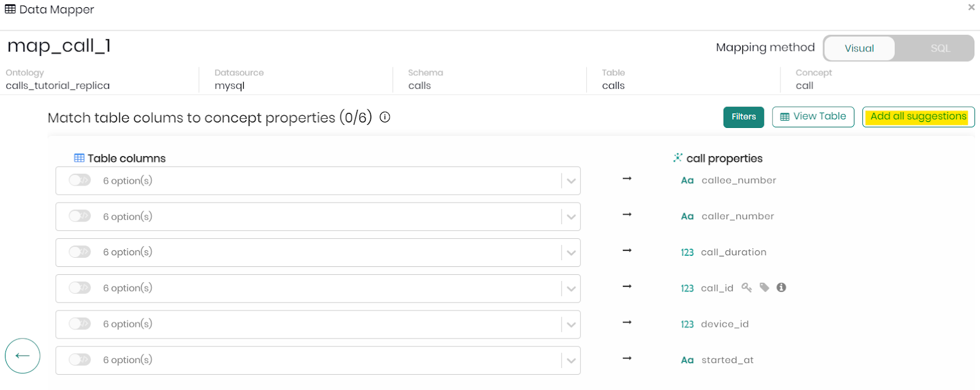980x390 pixels.
Task: Click the Data Mapper table icon in title
Action: 10,9
